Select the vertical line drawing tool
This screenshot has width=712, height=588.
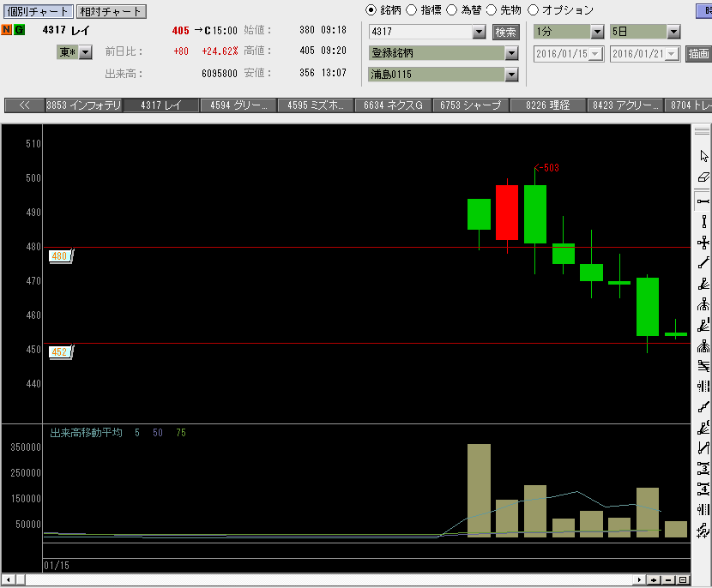703,222
